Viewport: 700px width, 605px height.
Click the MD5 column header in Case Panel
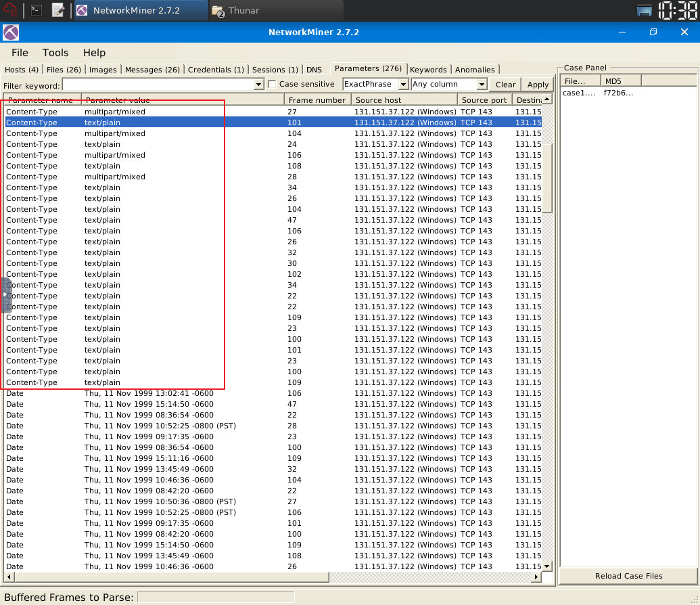click(621, 81)
